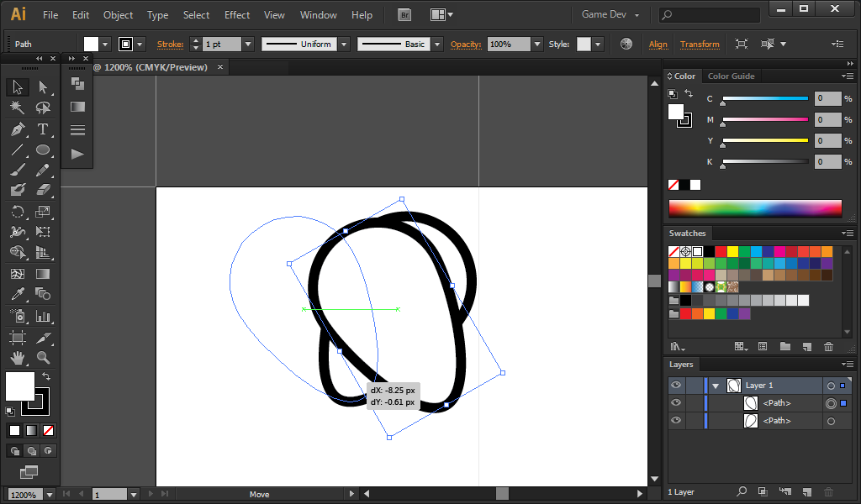The height and width of the screenshot is (504, 861).
Task: Expand the Opacity 100% dropdown
Action: tap(536, 45)
